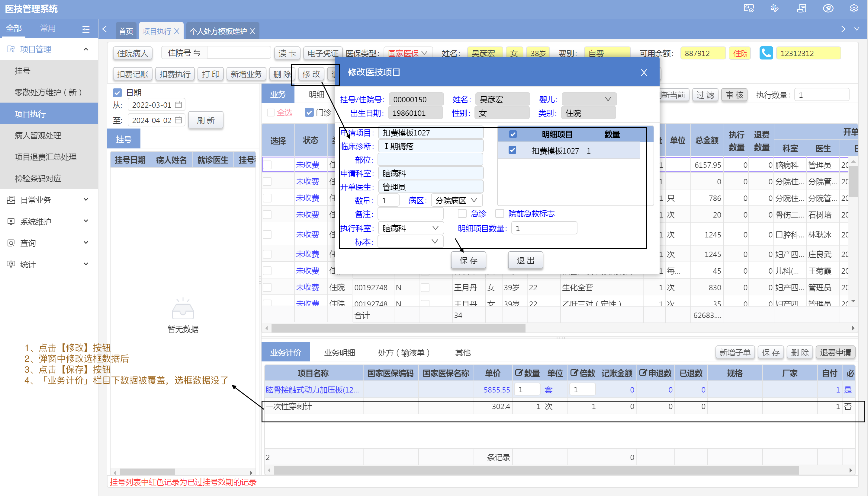Image resolution: width=868 pixels, height=496 pixels.
Task: Click the sidebar collapse menu icon
Action: (x=86, y=29)
